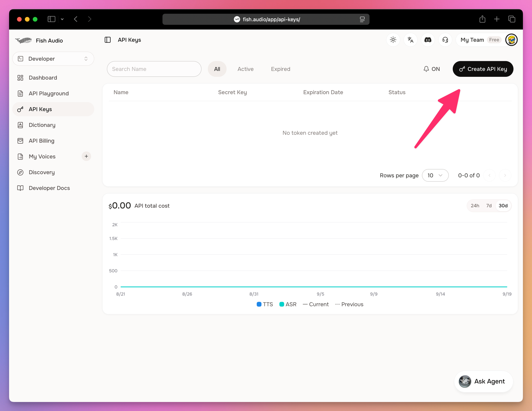Open the language translation icon
Screen dimensions: 532x411
(410, 40)
